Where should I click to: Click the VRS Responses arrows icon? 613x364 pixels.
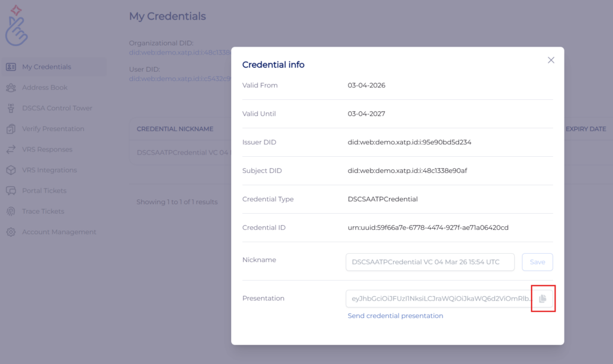click(11, 150)
